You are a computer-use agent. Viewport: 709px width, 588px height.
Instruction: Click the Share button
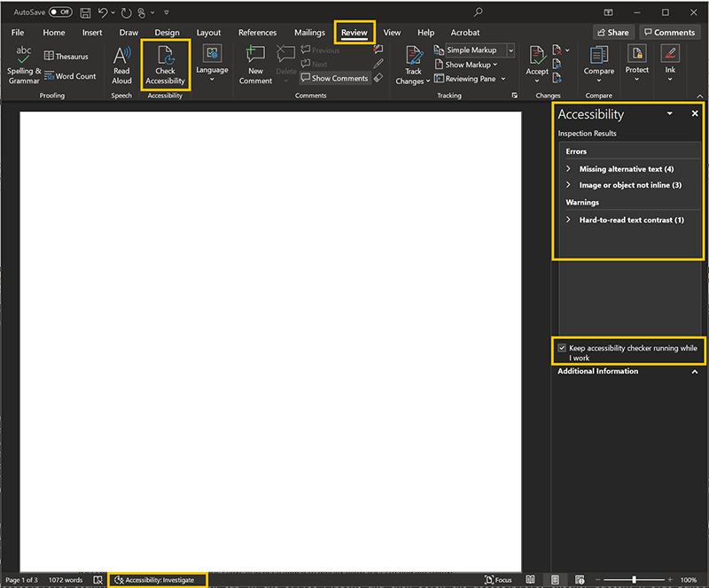pos(613,33)
